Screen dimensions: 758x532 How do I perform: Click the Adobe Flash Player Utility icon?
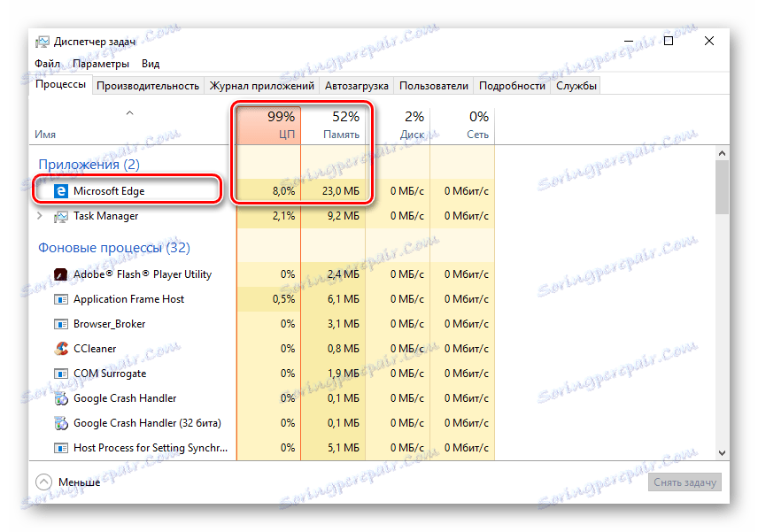pos(60,274)
